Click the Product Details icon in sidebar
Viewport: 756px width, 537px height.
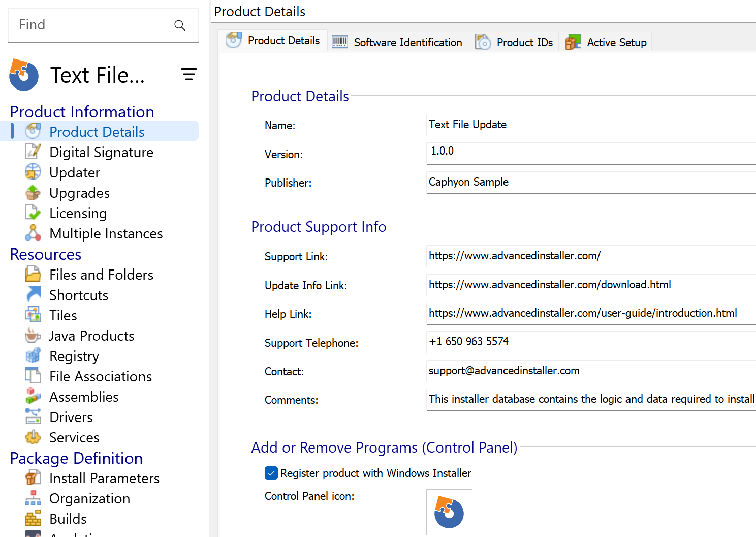[x=33, y=131]
